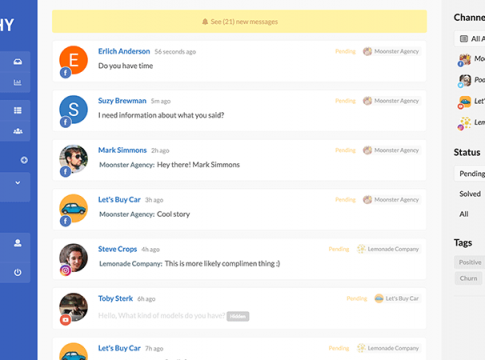Toggle the Positive tag filter
Viewport: 485px width, 360px height.
coord(470,262)
